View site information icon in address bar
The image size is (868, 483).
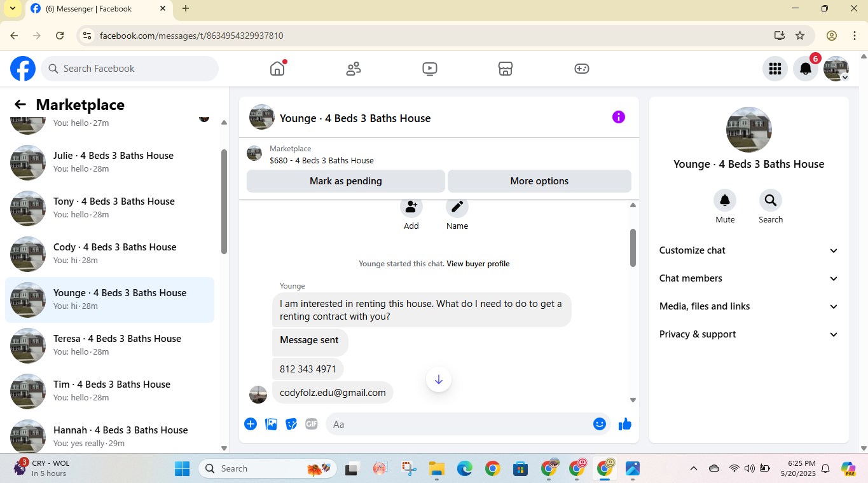pos(87,36)
